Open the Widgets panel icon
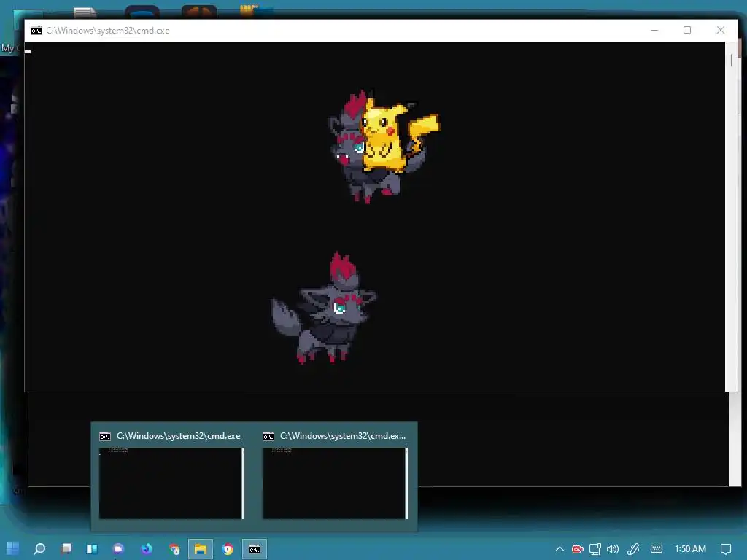Viewport: 747px width, 560px height. [x=92, y=549]
